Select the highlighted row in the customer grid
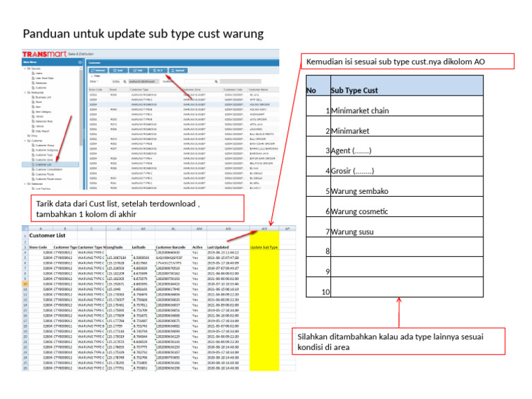Screen dimensions: 532x399 pyautogui.click(x=184, y=105)
